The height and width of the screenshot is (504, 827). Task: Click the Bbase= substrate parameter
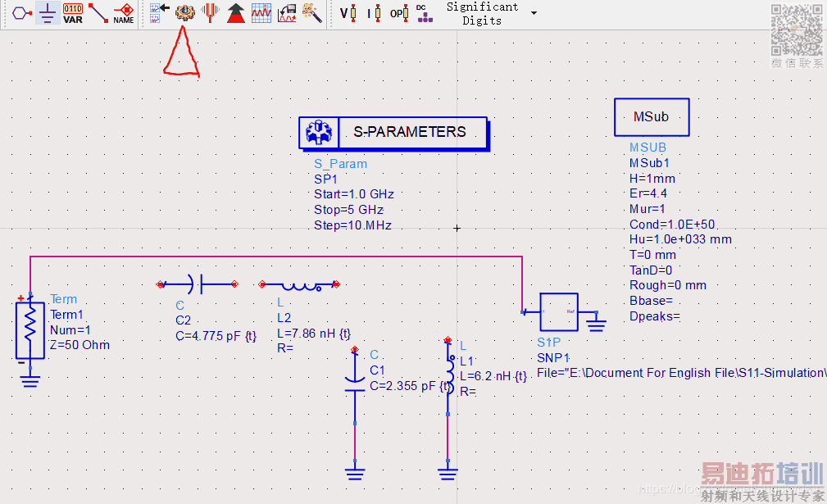[x=651, y=301]
